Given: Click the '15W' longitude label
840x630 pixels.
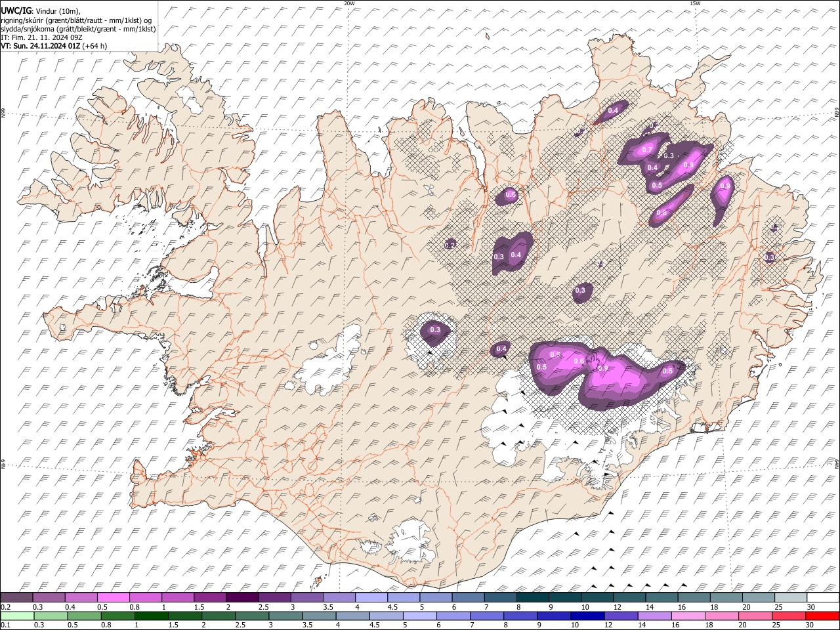Looking at the screenshot, I should (695, 3).
